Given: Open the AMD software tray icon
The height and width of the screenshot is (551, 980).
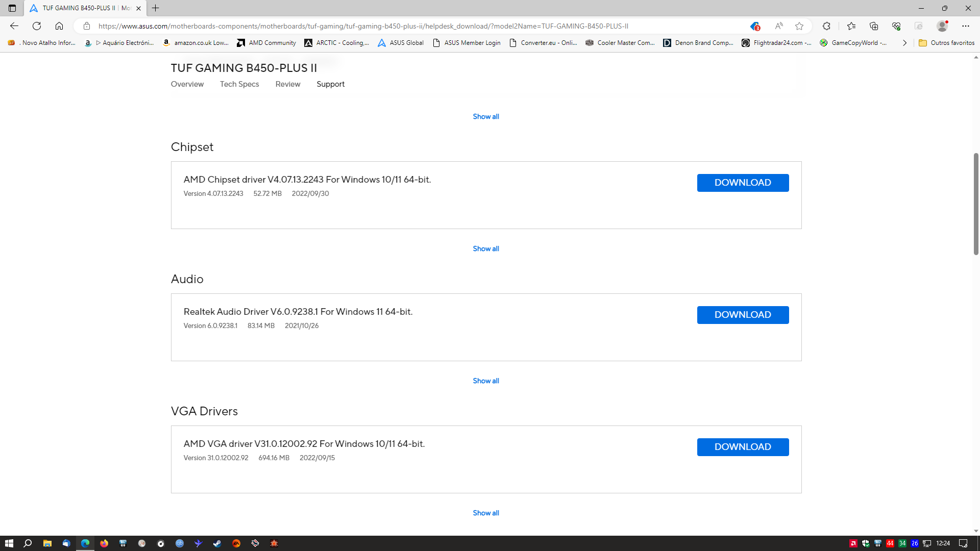Looking at the screenshot, I should pos(853,543).
